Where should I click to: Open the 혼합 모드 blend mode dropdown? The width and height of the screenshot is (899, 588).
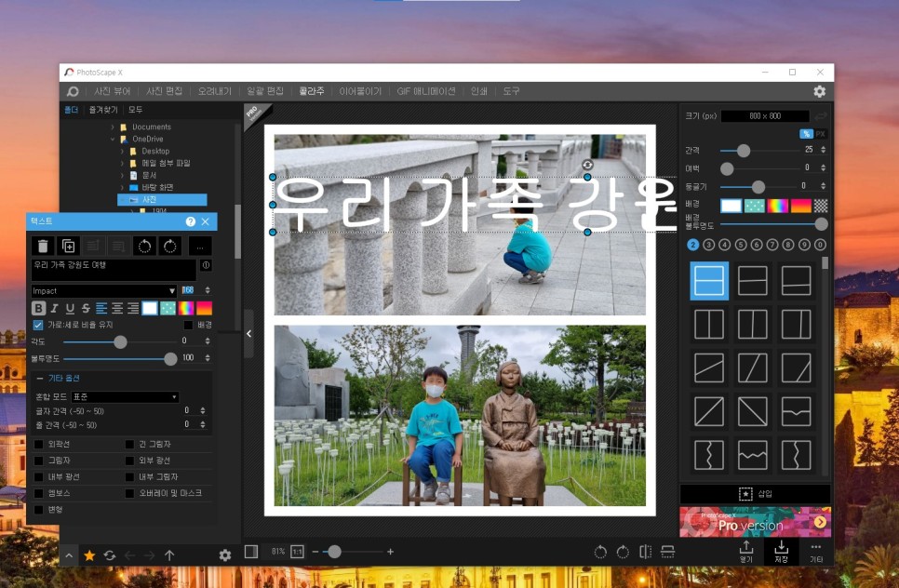click(x=125, y=396)
